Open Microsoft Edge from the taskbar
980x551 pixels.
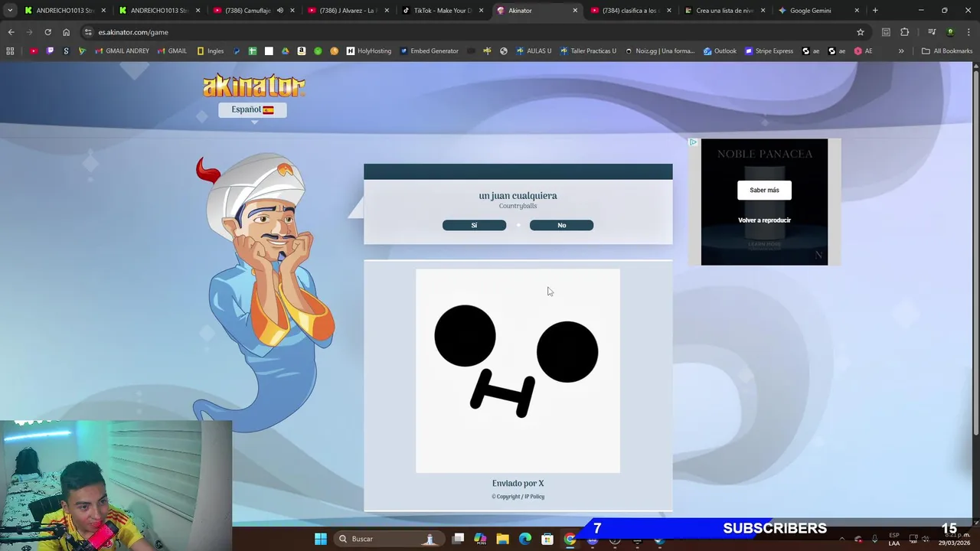pos(525,539)
